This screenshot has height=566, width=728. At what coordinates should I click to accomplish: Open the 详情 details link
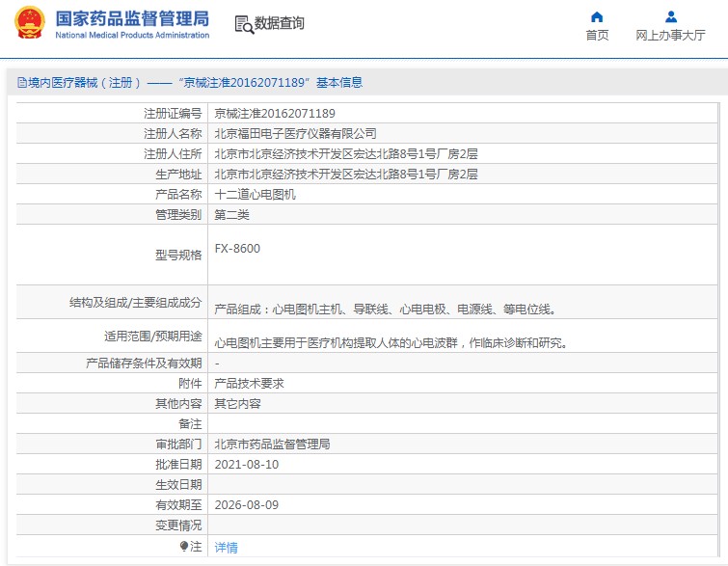click(x=226, y=548)
